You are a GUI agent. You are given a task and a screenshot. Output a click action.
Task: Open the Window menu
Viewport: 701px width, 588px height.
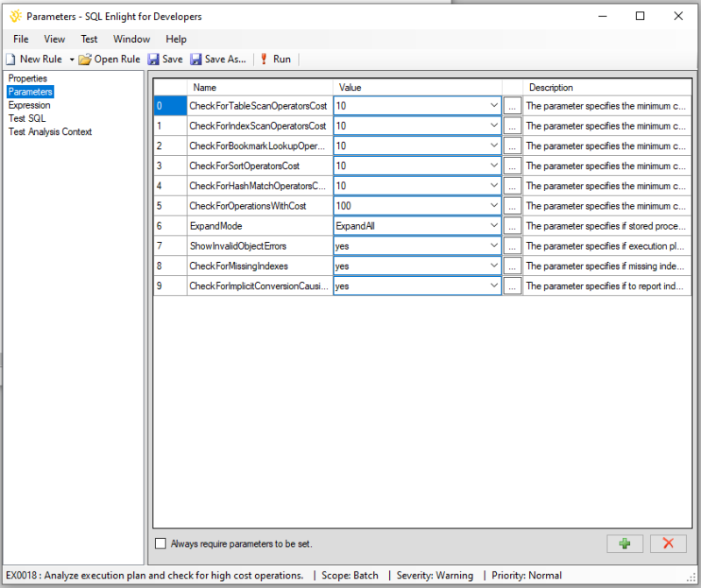coord(131,39)
